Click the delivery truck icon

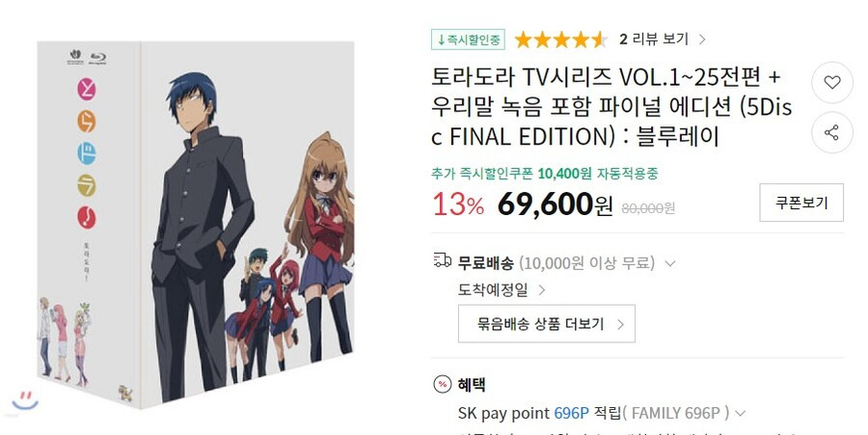(x=443, y=260)
